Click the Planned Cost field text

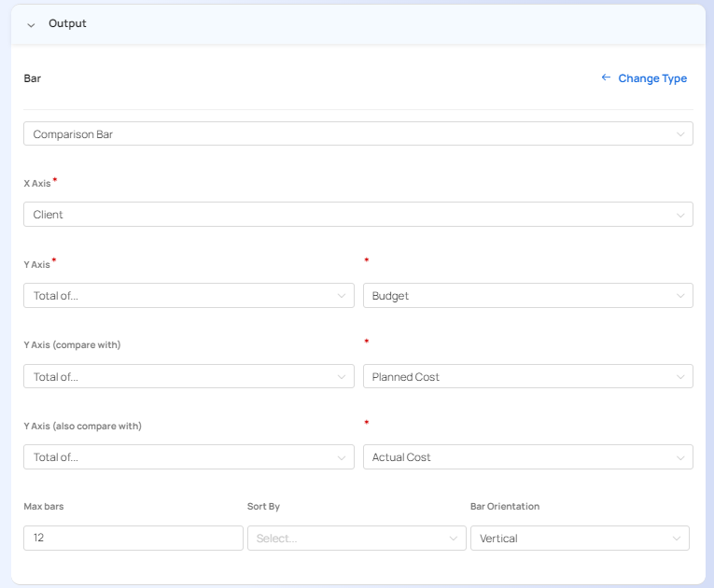tap(406, 377)
